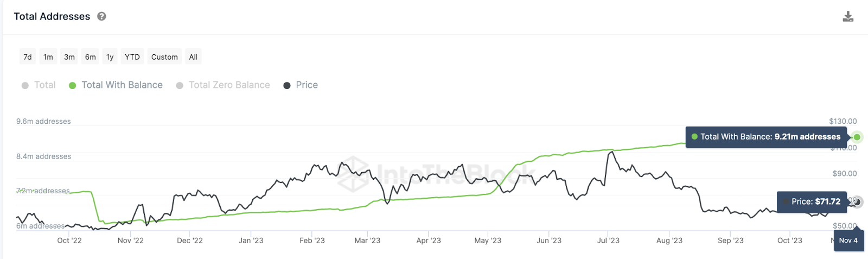Click the Nov 4 date label
Viewport: 868px width, 259px height.
pyautogui.click(x=848, y=241)
